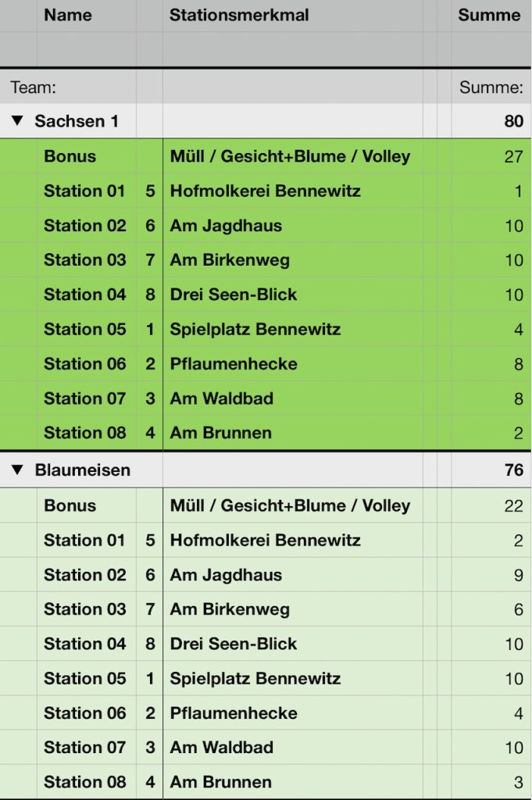
Task: Click the Blaumeisen Bonus value 22
Action: click(513, 505)
